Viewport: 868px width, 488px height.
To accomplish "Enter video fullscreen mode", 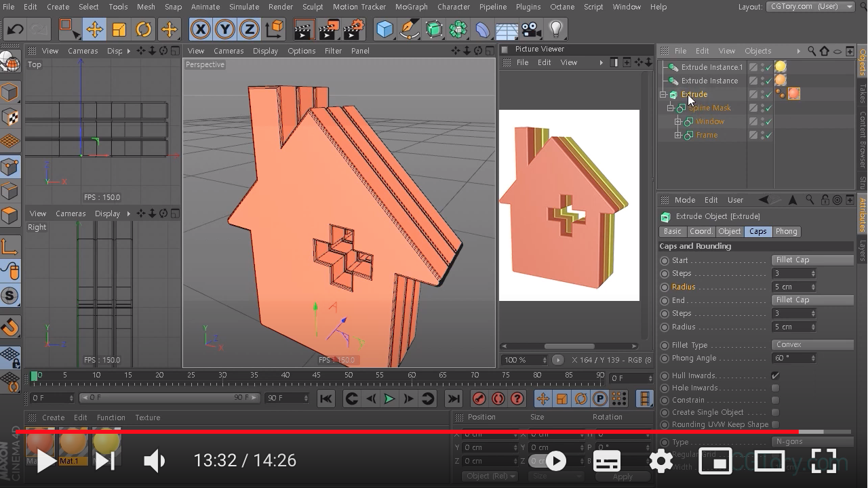I will (823, 461).
